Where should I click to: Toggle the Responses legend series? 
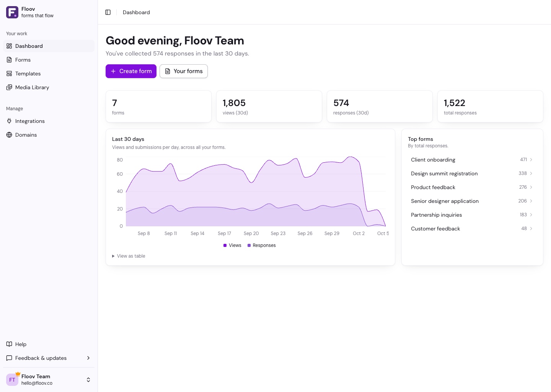pos(262,245)
